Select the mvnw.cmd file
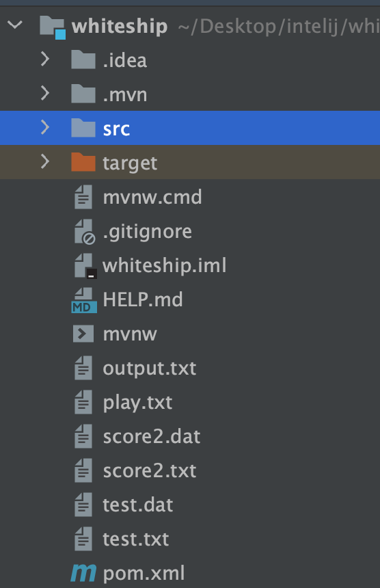The height and width of the screenshot is (588, 380). (x=152, y=197)
